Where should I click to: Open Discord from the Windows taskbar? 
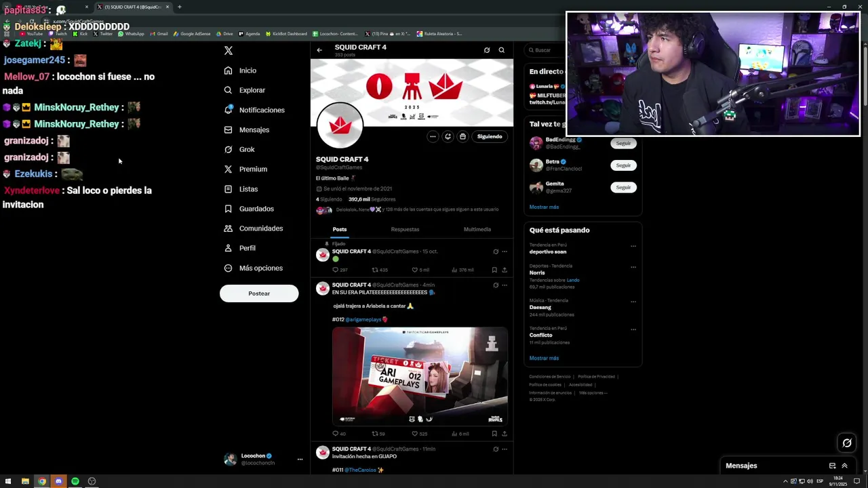[x=58, y=481]
